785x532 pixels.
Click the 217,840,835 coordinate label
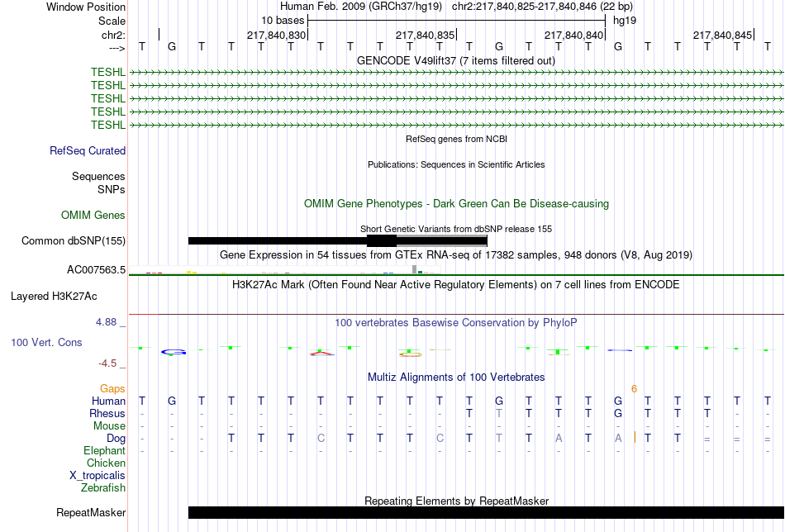[x=425, y=35]
